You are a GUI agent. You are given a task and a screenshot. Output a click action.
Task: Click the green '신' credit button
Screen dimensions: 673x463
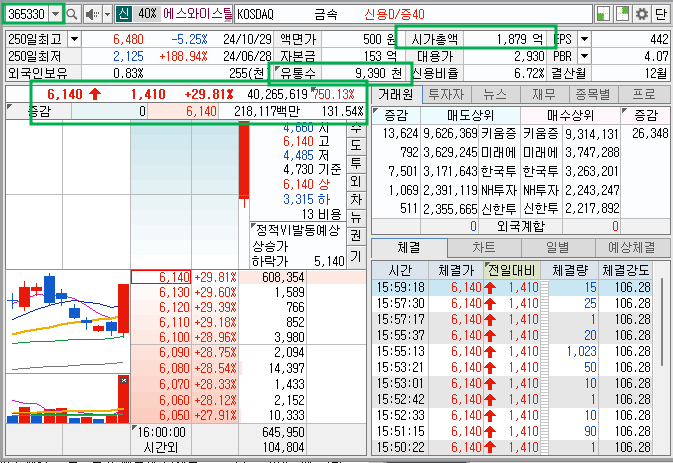[x=124, y=14]
